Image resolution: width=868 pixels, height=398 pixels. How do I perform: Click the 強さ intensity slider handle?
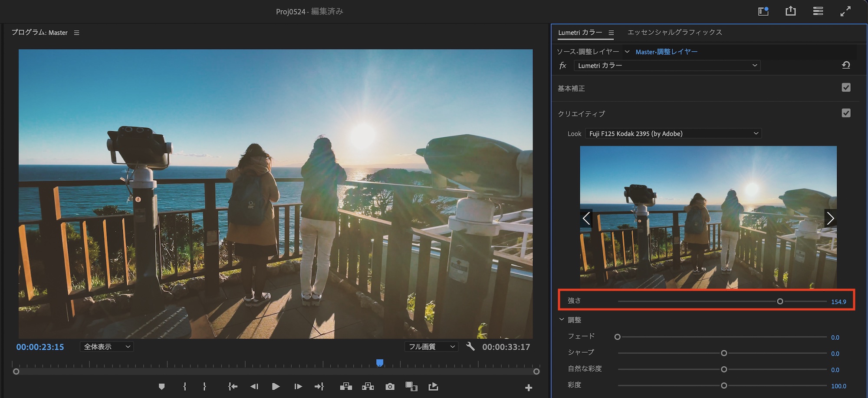click(x=780, y=301)
